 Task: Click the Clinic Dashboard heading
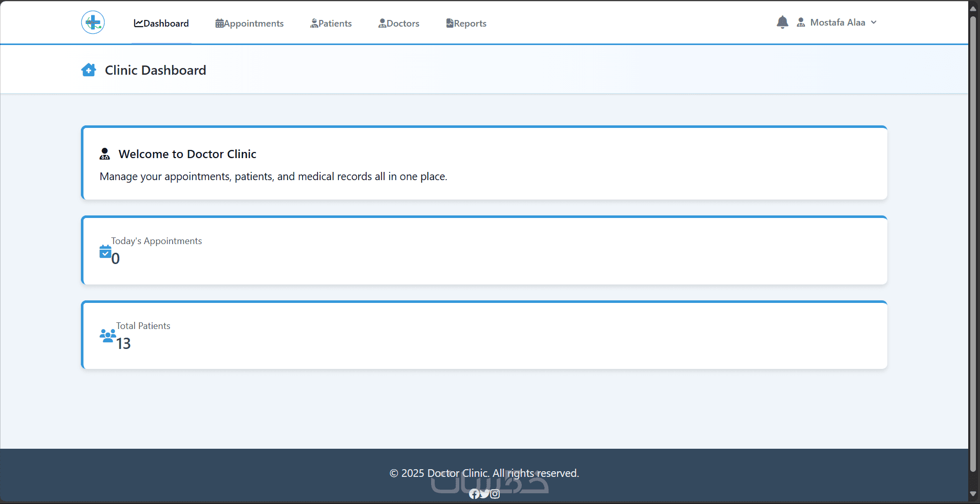(156, 70)
